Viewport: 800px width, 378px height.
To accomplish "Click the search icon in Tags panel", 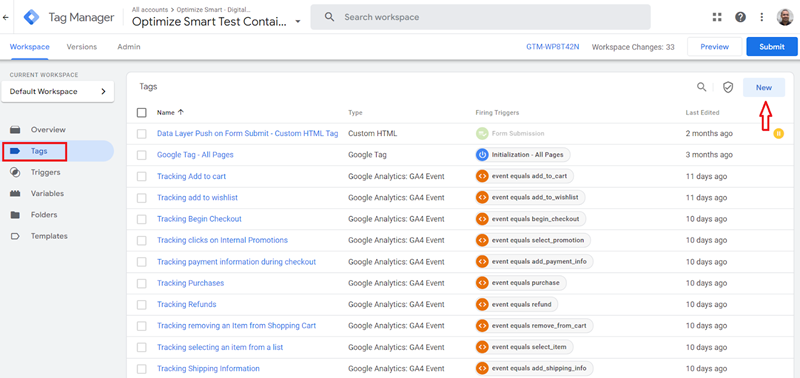I will 702,87.
